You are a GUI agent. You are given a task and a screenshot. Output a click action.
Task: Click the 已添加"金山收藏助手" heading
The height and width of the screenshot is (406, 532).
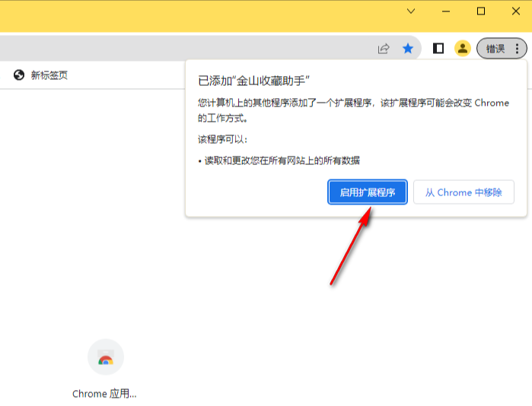(x=253, y=81)
